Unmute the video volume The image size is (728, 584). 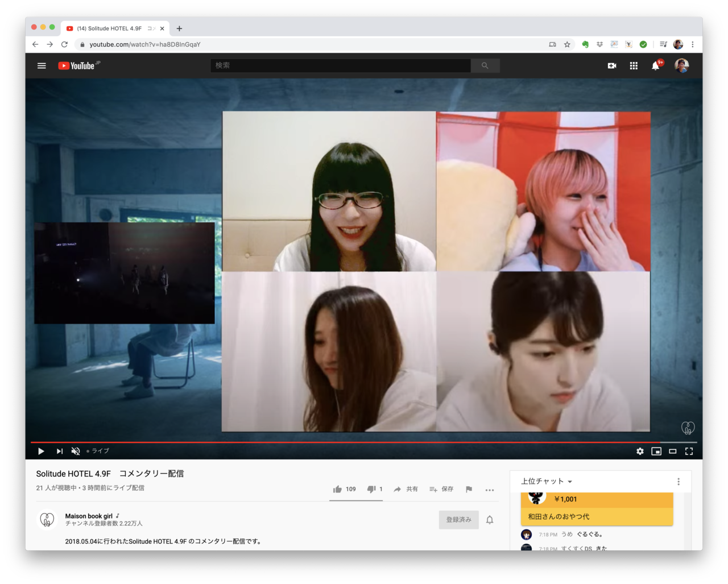point(75,451)
